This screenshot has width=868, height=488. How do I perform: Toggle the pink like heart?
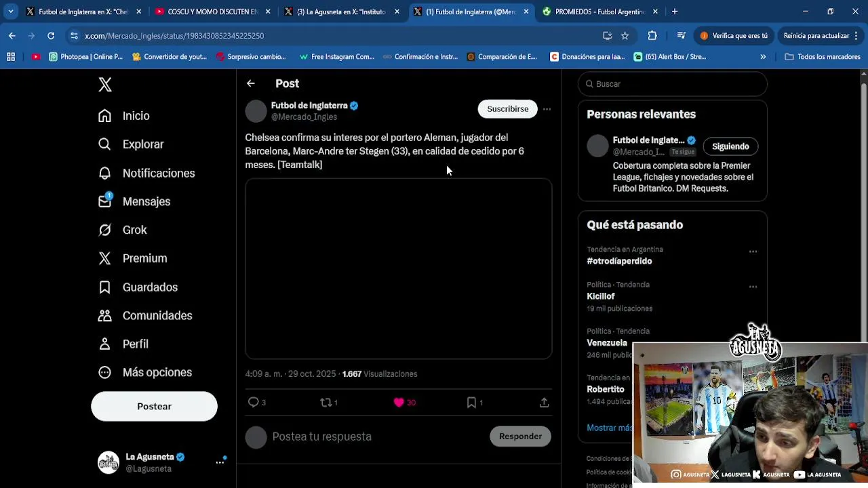pyautogui.click(x=399, y=403)
